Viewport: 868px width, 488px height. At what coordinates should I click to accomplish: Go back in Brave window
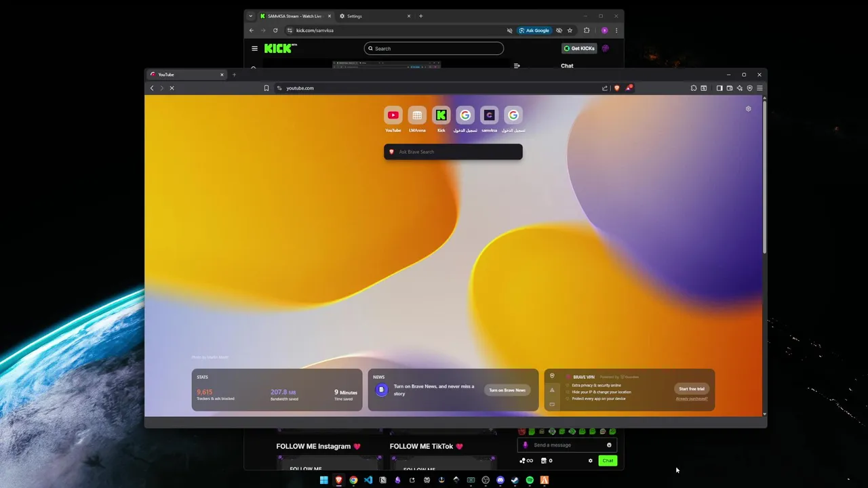pyautogui.click(x=152, y=88)
